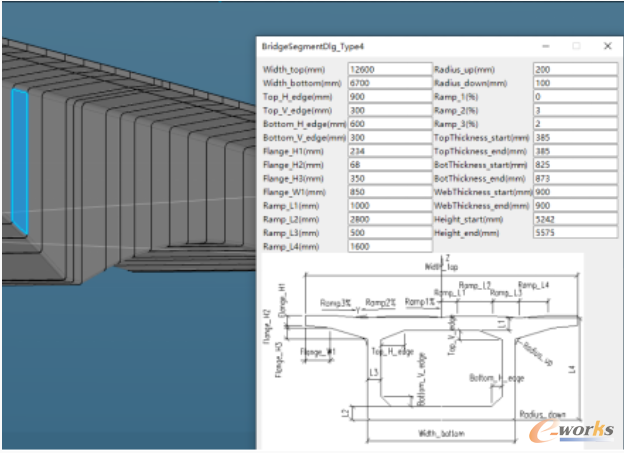Screen dimensions: 624x453
Task: Select the Flange_W1 value field
Action: [x=388, y=191]
